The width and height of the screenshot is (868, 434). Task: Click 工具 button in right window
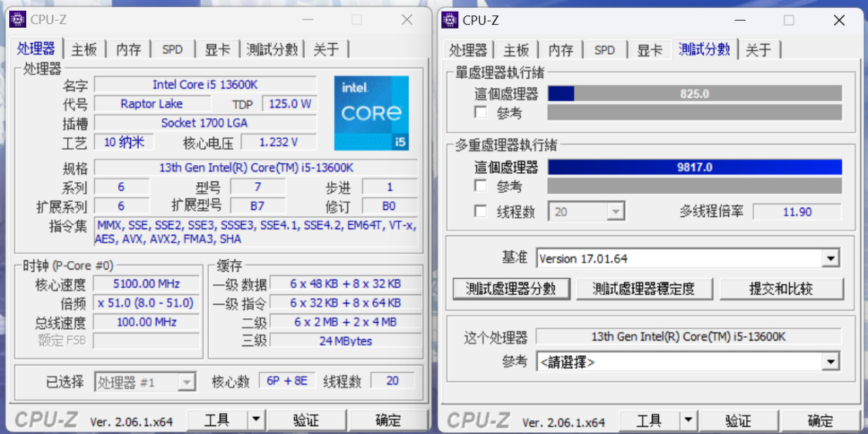[x=648, y=419]
